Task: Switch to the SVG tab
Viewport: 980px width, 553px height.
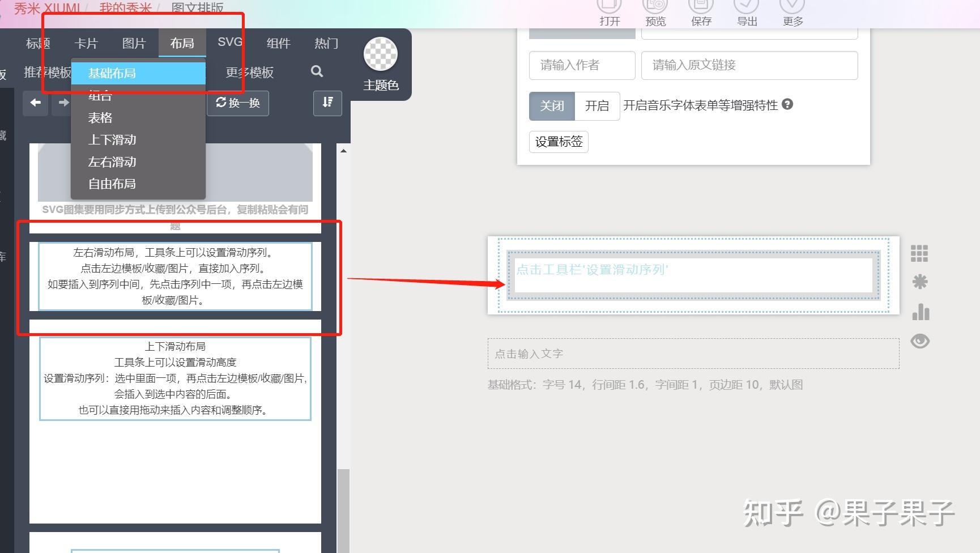Action: (229, 41)
